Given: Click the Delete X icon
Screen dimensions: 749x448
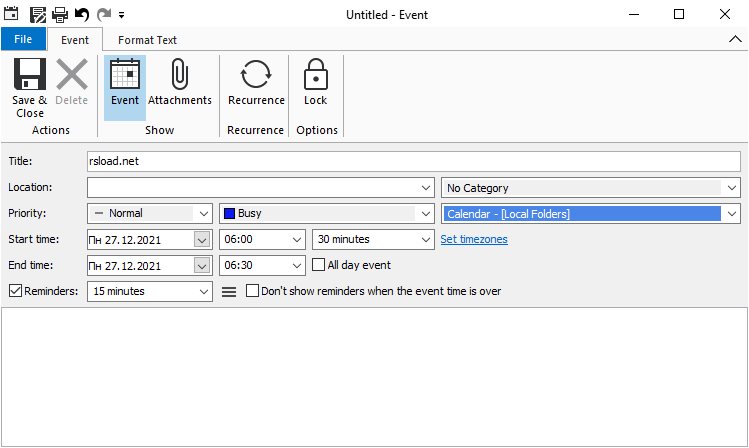Looking at the screenshot, I should [x=72, y=74].
